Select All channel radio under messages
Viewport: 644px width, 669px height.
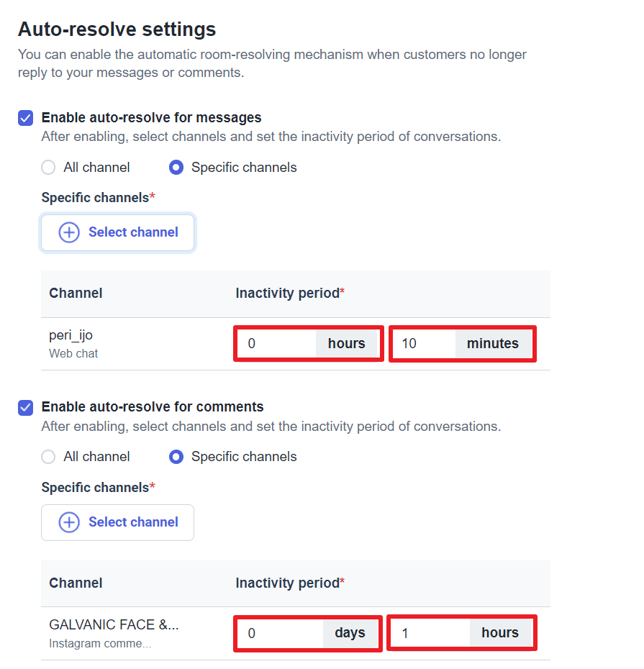coord(48,168)
